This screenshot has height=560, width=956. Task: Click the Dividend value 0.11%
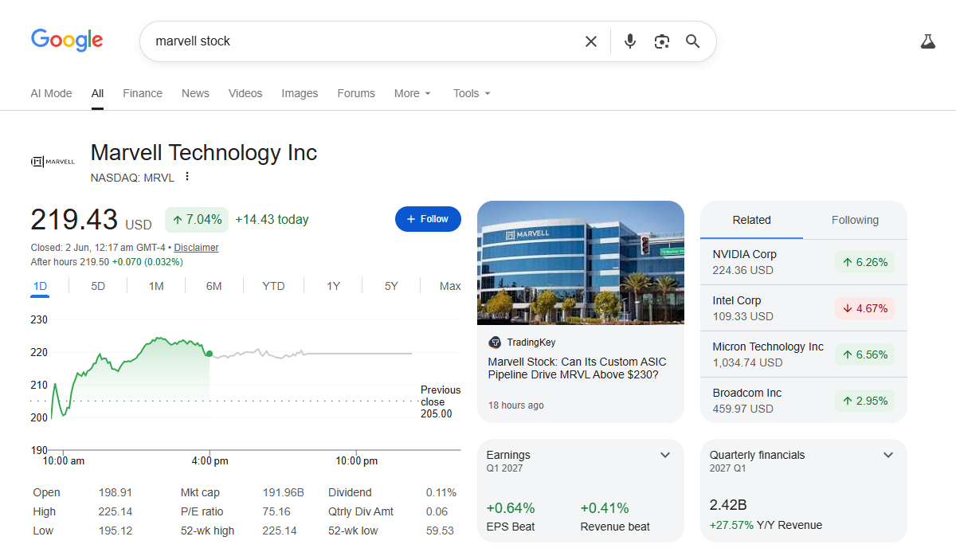(x=441, y=492)
